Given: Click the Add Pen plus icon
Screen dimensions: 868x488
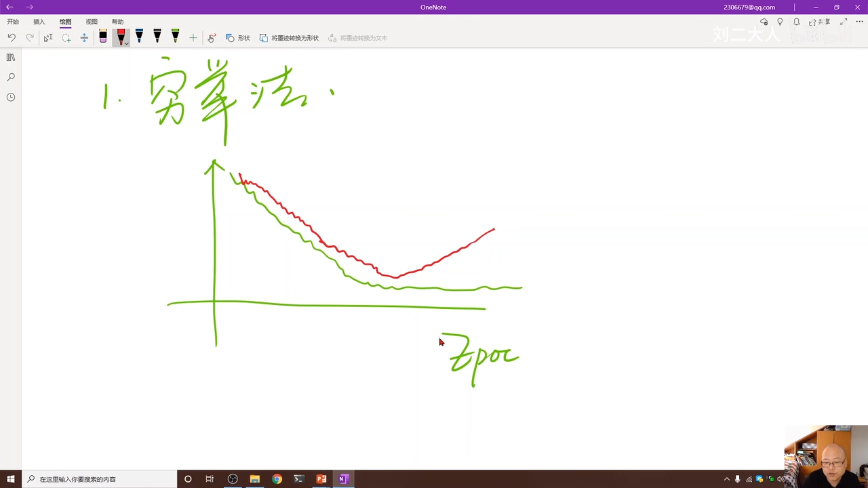Looking at the screenshot, I should click(193, 38).
